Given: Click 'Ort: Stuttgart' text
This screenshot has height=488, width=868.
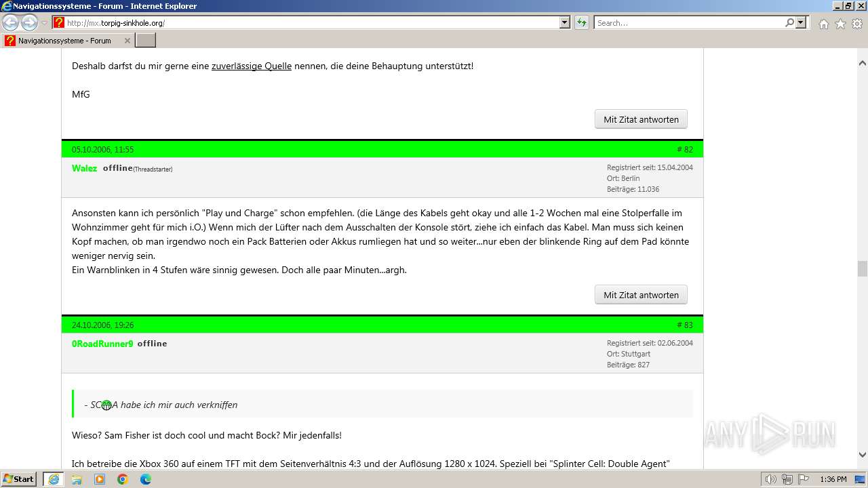Looking at the screenshot, I should point(629,354).
